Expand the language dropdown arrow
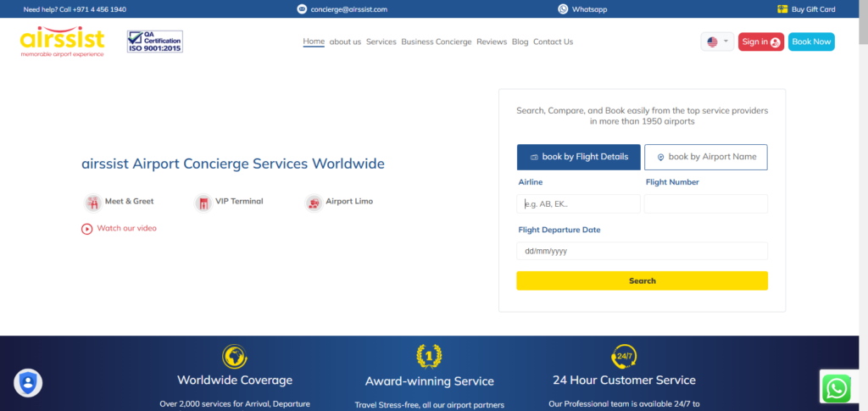 click(726, 42)
